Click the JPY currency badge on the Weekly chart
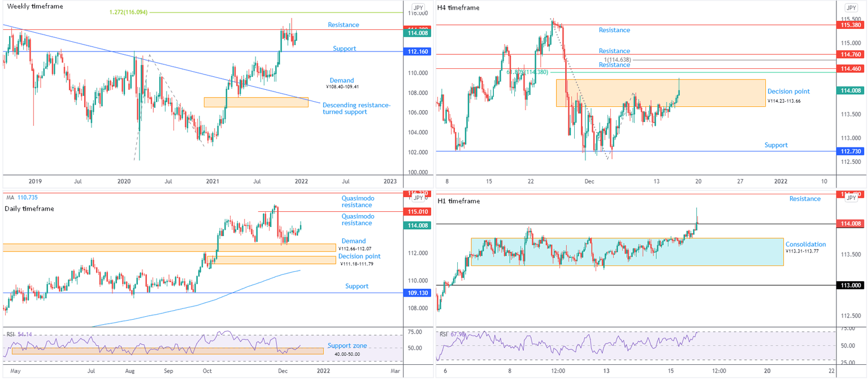Viewport: 868px width, 379px height. pyautogui.click(x=418, y=8)
